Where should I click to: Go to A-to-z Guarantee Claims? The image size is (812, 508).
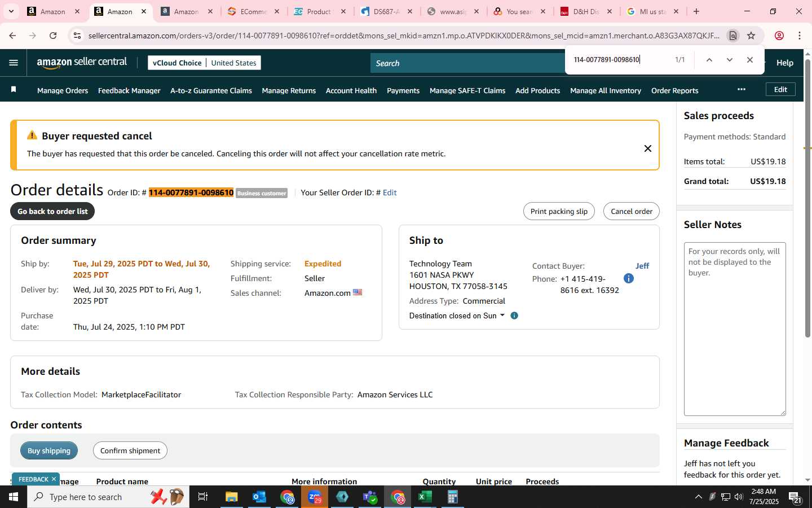coord(211,90)
